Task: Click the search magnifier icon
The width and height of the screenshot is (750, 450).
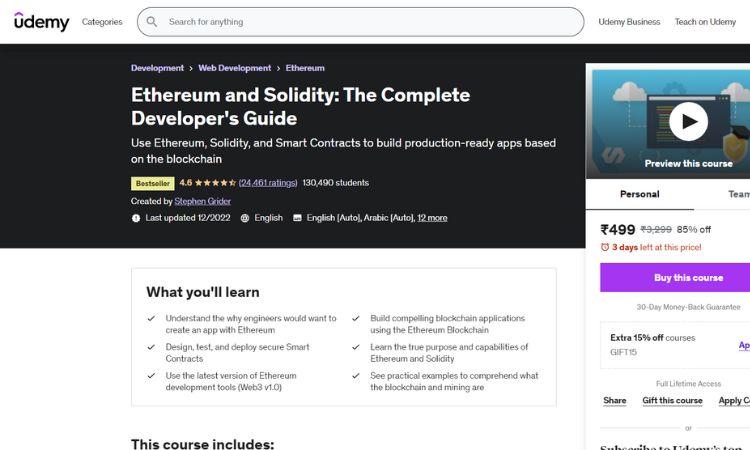Action: pyautogui.click(x=152, y=22)
